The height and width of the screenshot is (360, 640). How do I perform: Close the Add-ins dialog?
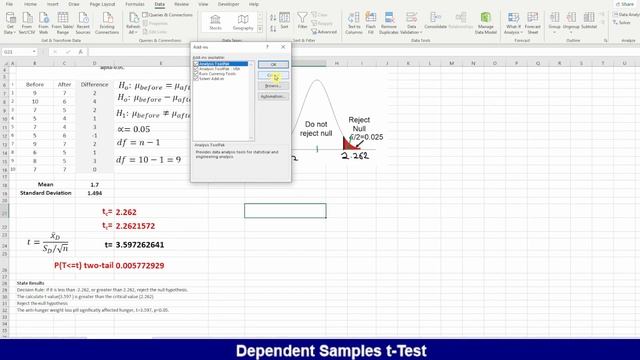pos(283,47)
